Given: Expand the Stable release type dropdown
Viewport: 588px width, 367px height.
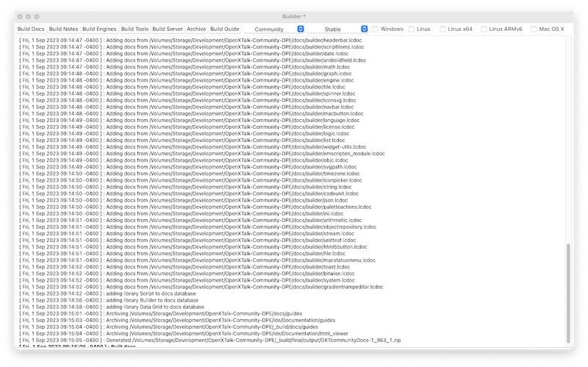Looking at the screenshot, I should 338,29.
